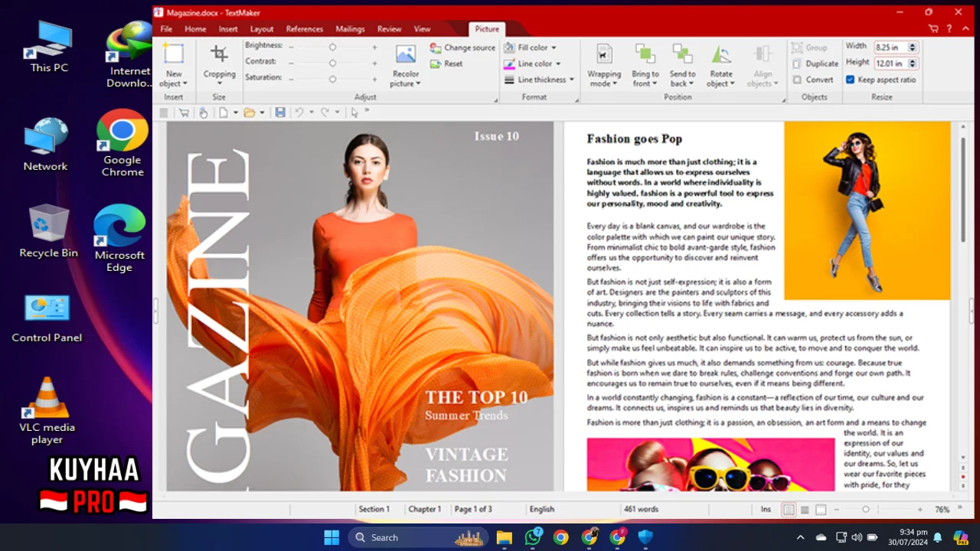
Task: Open the Fill color dropdown arrow
Action: (x=554, y=47)
